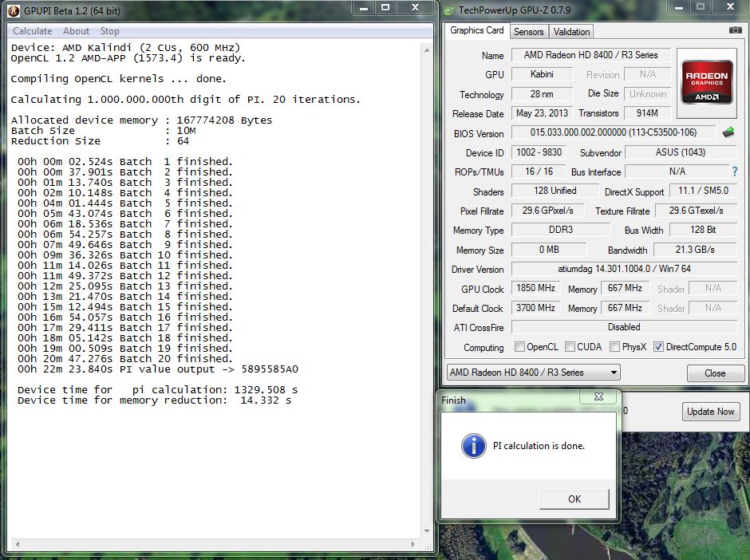Viewport: 750px width, 560px height.
Task: Switch to the Sensors tab
Action: 528,32
